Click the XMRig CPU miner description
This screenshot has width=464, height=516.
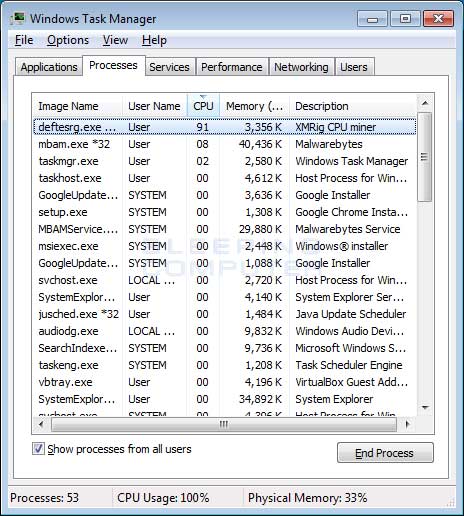tap(336, 127)
